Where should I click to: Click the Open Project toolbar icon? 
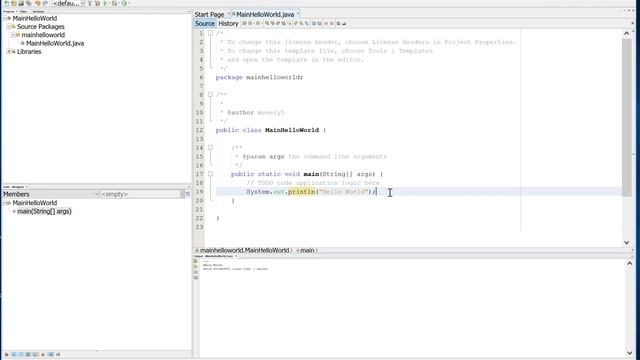point(21,3)
